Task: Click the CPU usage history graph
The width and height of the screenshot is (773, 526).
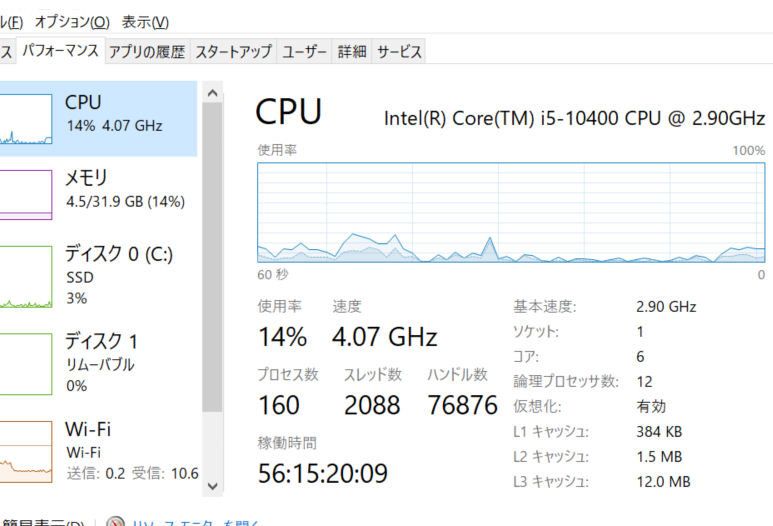Action: coord(510,212)
